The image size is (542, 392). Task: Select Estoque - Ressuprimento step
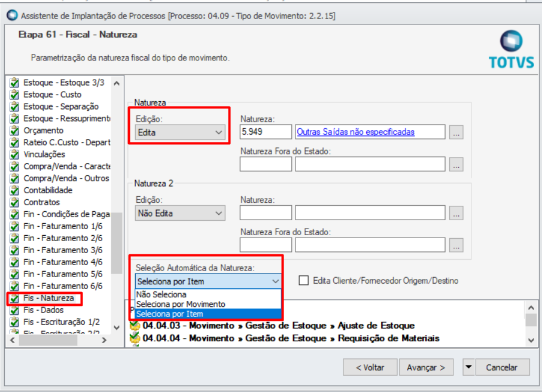pos(67,118)
